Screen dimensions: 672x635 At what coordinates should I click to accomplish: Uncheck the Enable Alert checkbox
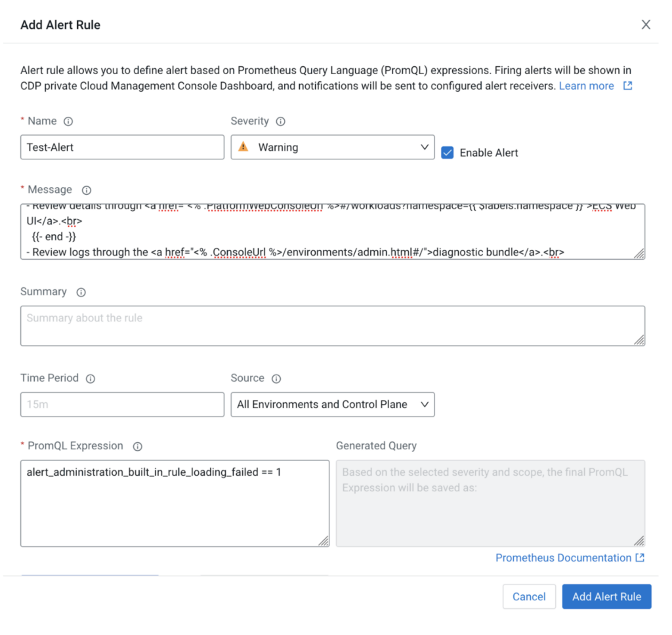pyautogui.click(x=448, y=152)
